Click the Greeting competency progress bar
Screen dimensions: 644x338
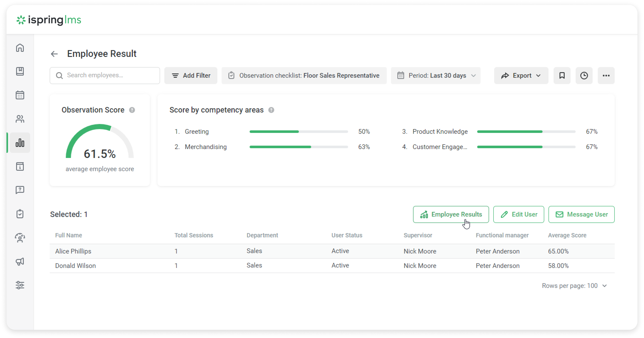299,132
